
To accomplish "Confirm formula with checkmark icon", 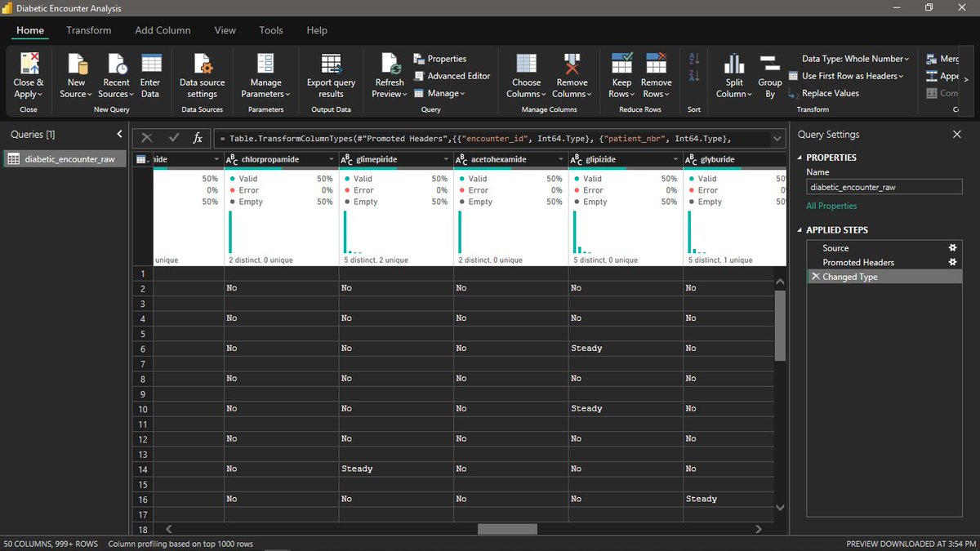I will tap(173, 139).
